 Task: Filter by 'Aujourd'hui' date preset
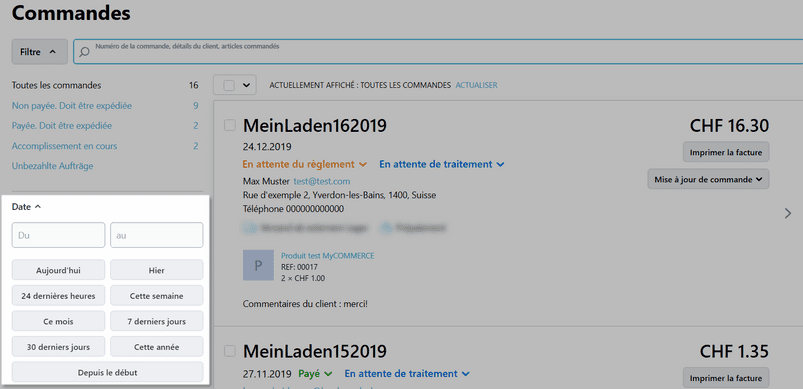click(58, 270)
